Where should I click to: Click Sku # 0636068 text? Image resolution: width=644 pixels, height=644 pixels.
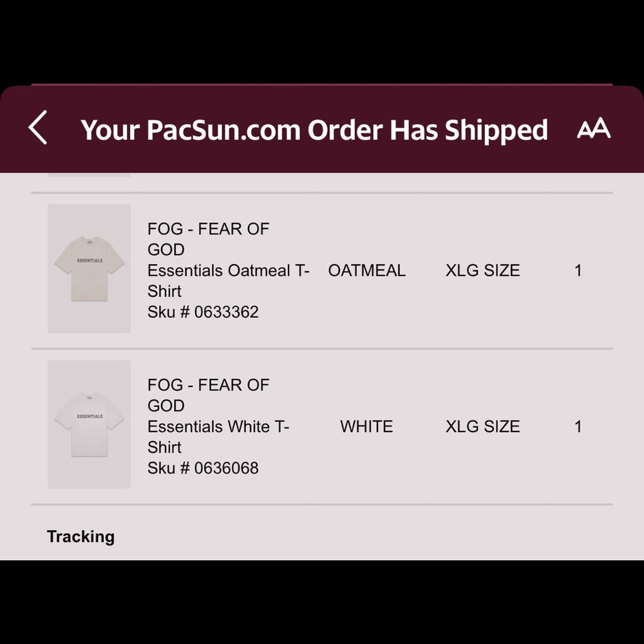point(203,468)
